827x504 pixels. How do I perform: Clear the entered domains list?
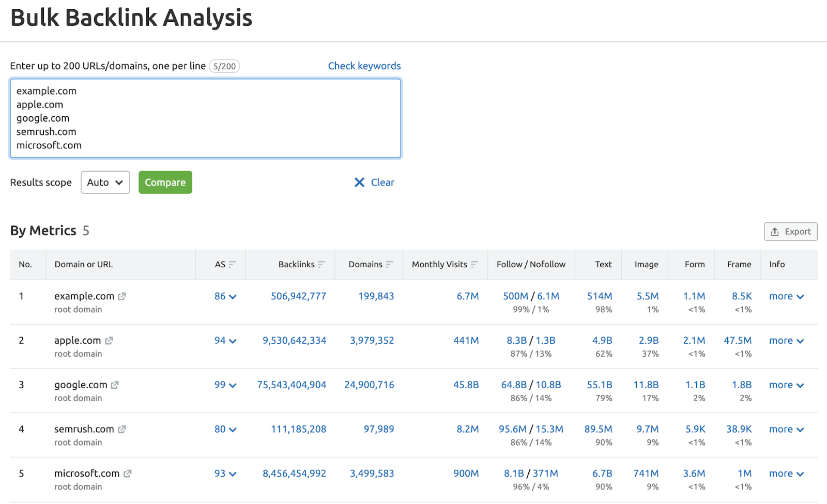click(374, 182)
